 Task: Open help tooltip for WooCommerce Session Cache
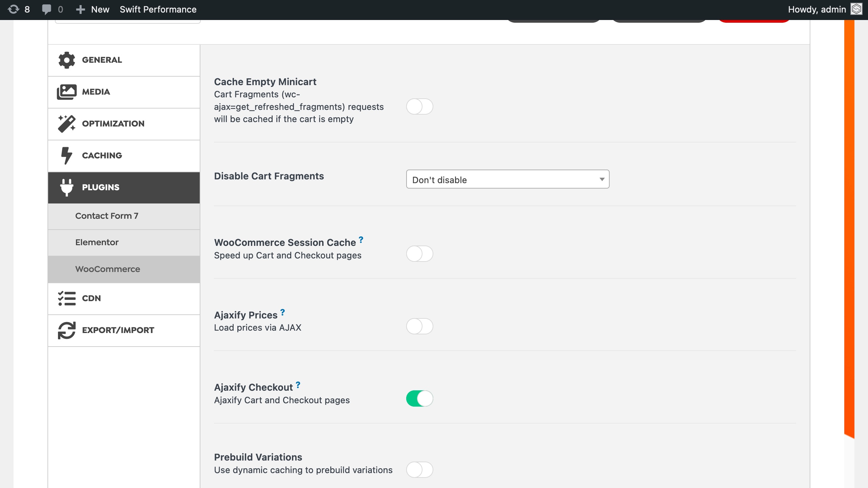tap(361, 240)
